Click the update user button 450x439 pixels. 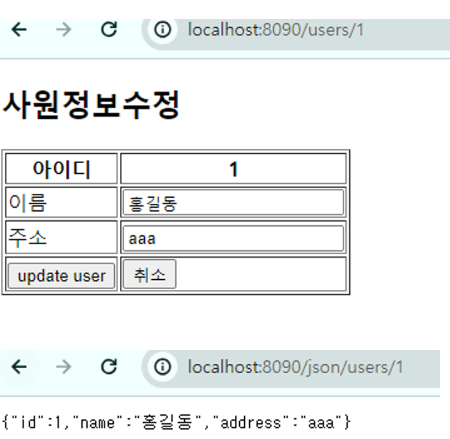click(x=61, y=276)
